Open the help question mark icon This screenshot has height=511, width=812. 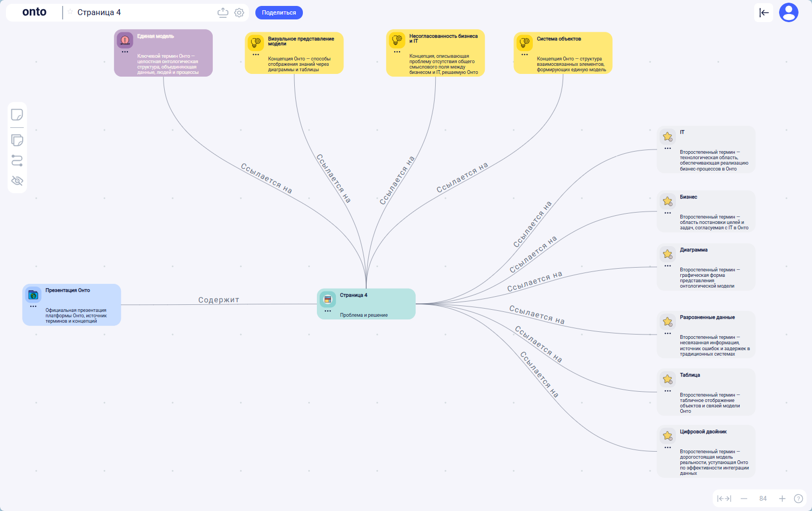pyautogui.click(x=799, y=499)
